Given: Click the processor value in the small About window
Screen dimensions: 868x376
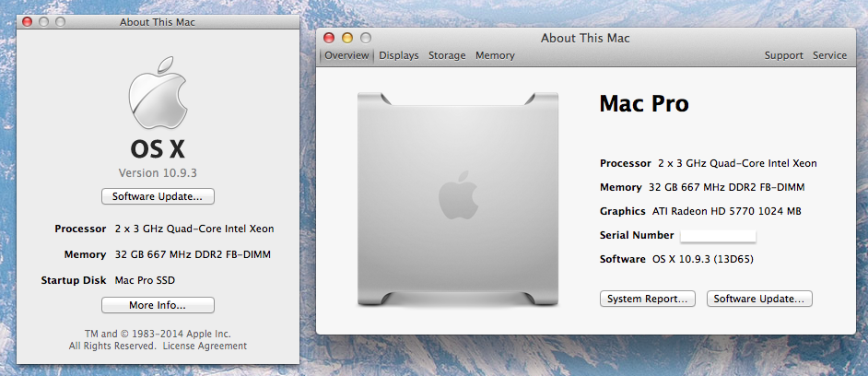Looking at the screenshot, I should click(x=194, y=229).
